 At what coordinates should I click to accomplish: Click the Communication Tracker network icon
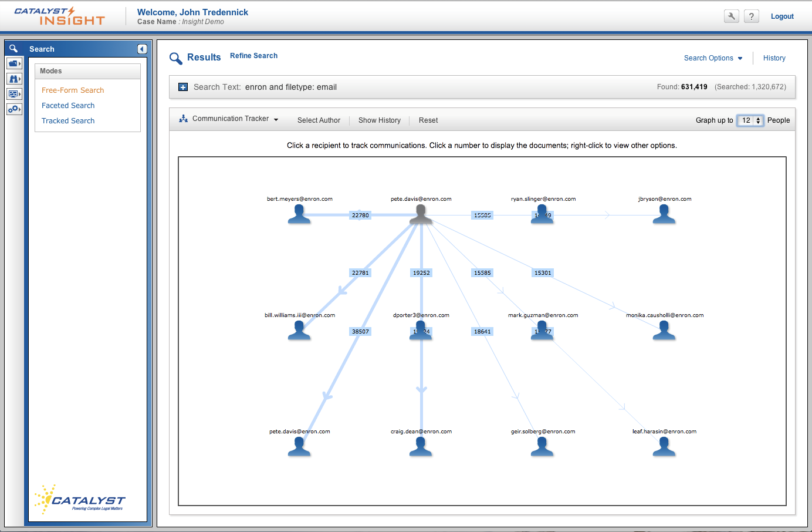(183, 119)
